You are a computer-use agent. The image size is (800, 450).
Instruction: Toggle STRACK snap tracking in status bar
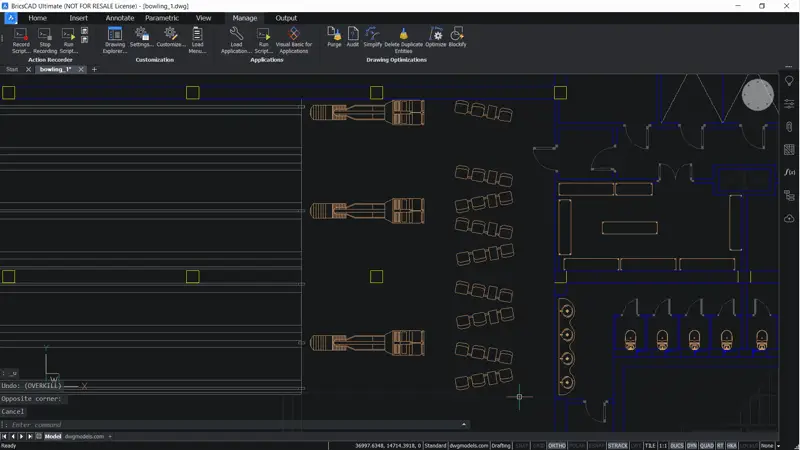coord(618,445)
